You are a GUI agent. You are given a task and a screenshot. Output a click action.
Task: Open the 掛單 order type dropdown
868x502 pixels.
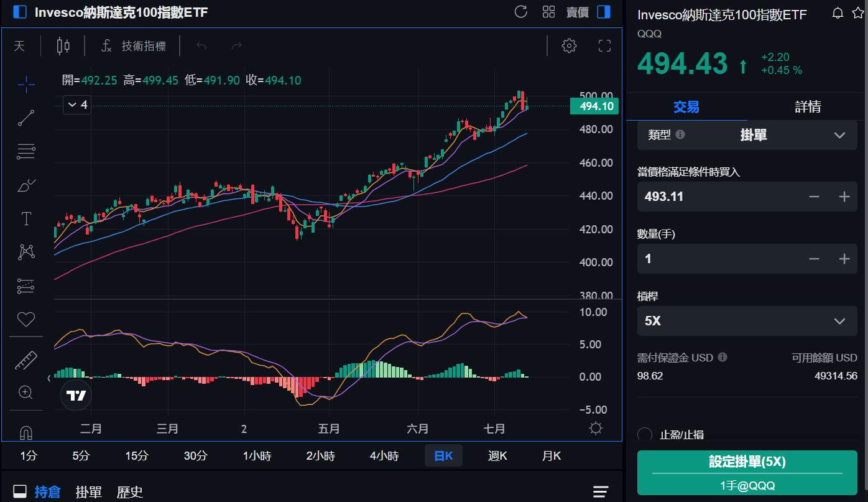(747, 135)
